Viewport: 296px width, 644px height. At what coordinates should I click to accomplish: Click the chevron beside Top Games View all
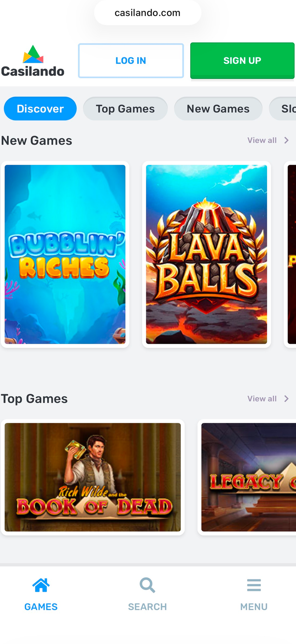(x=287, y=399)
